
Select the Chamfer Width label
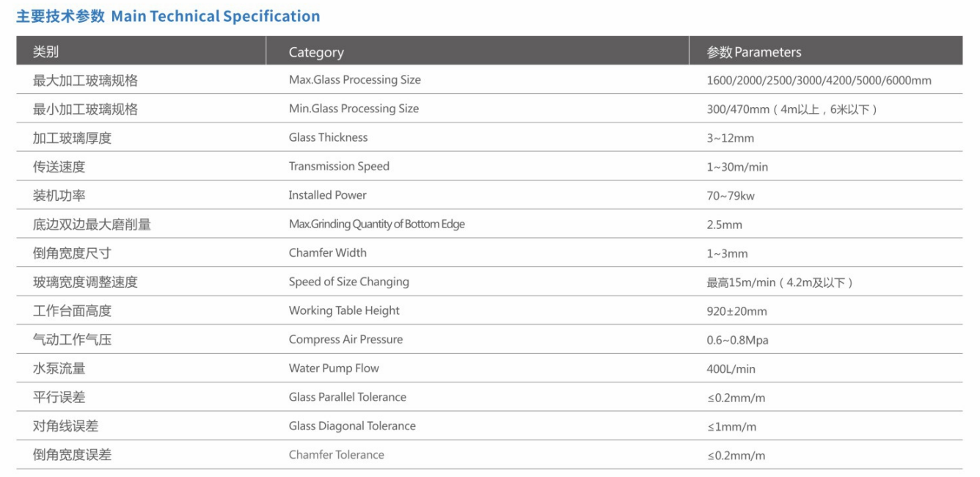click(x=327, y=253)
